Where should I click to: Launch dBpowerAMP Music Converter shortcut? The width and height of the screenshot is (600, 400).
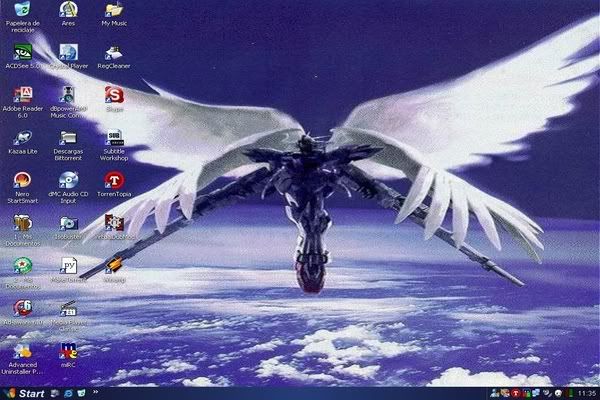pos(68,102)
